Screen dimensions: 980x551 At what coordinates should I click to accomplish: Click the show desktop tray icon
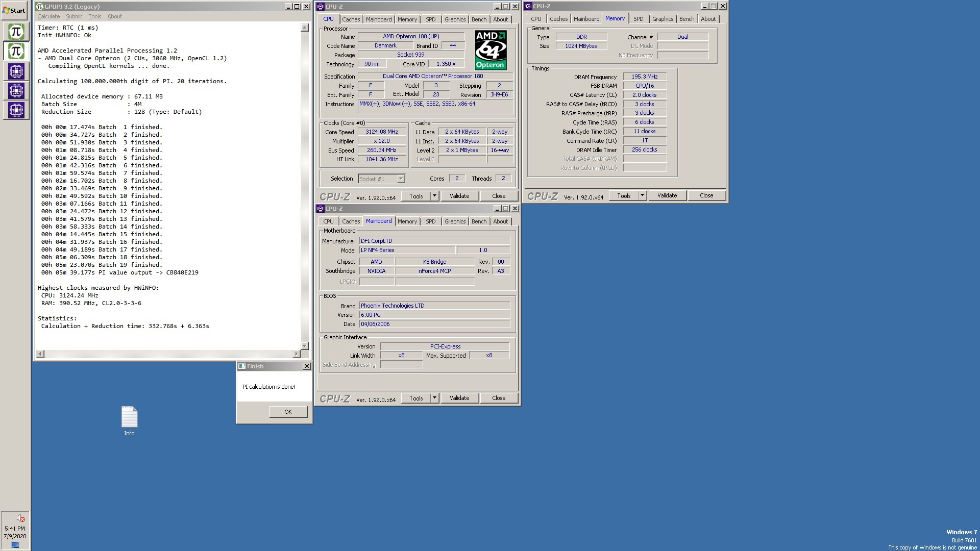(x=15, y=545)
